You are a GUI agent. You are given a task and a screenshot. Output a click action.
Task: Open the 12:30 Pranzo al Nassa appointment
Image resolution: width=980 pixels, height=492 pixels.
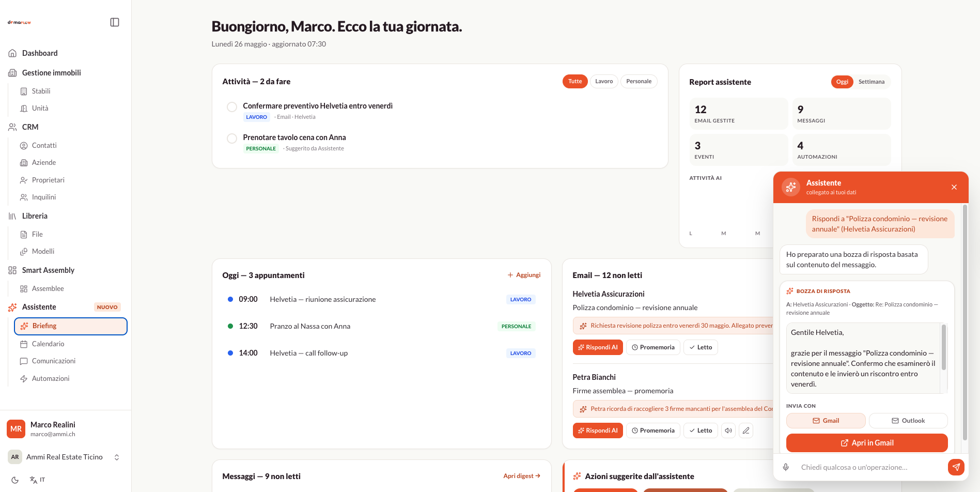point(381,326)
